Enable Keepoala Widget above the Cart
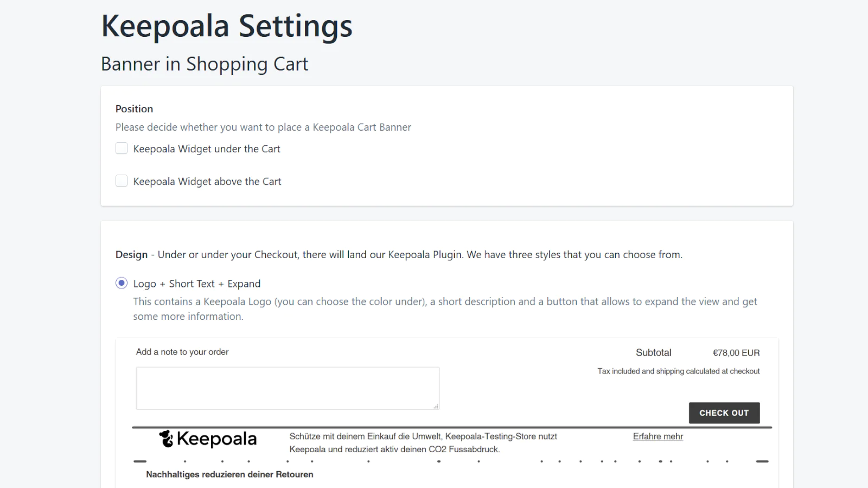The width and height of the screenshot is (868, 488). (122, 180)
